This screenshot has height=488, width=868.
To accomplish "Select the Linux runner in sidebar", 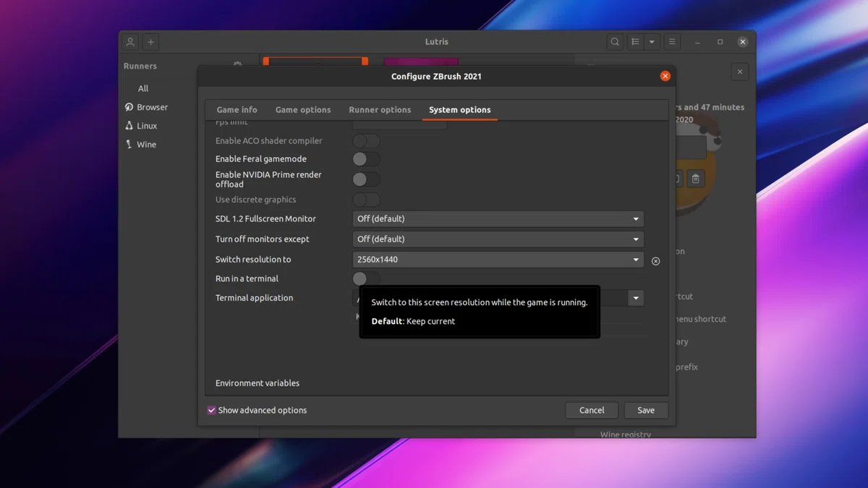I will 141,126.
